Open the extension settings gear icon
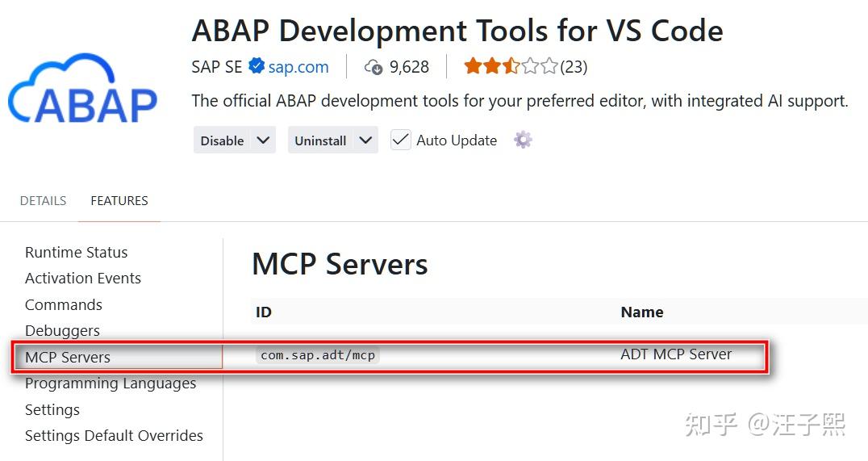This screenshot has width=868, height=461. point(523,140)
